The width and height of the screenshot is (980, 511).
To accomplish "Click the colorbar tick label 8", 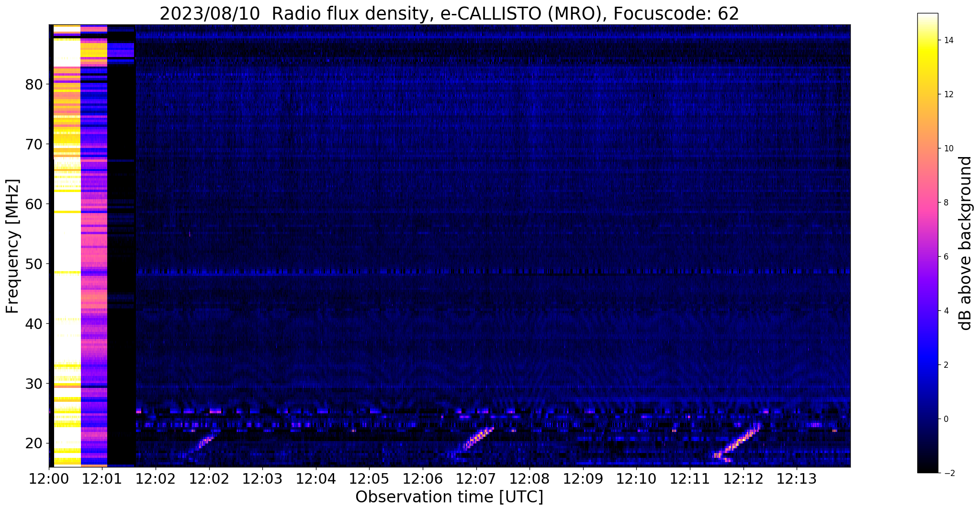I will pyautogui.click(x=946, y=203).
